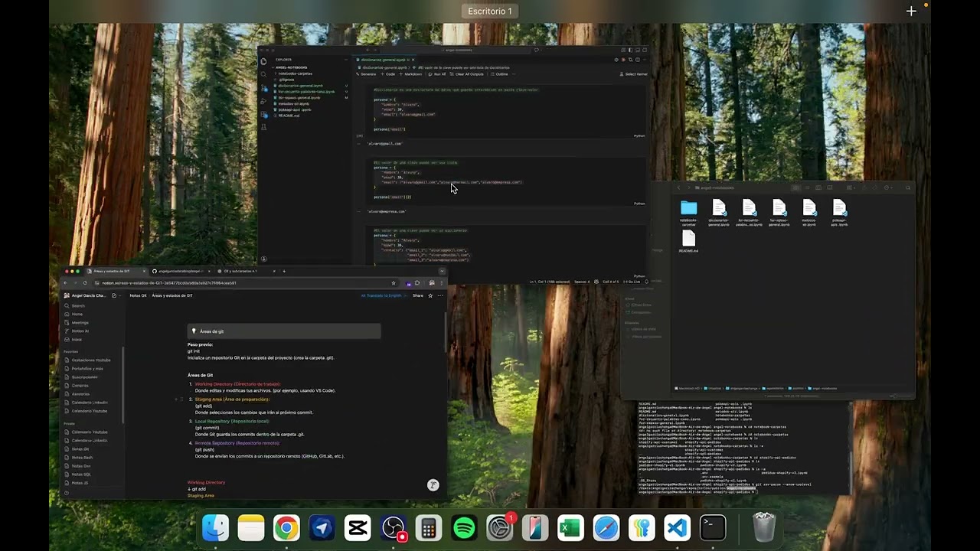Click Finder back navigation arrow
The width and height of the screenshot is (980, 551).
click(x=678, y=187)
